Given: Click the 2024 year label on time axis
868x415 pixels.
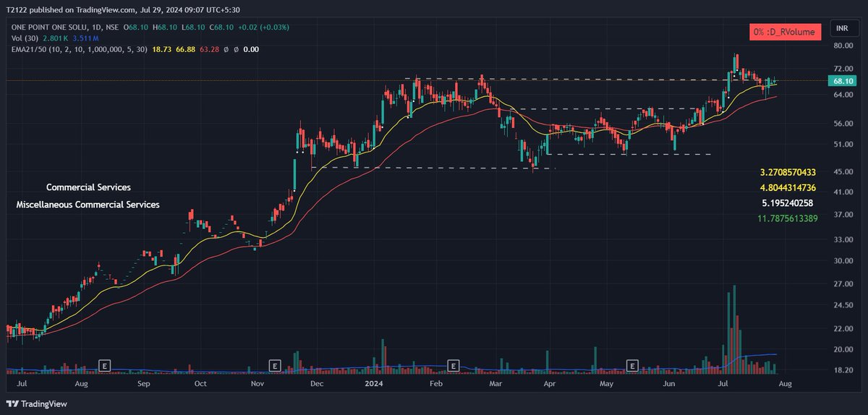Looking at the screenshot, I should [374, 385].
